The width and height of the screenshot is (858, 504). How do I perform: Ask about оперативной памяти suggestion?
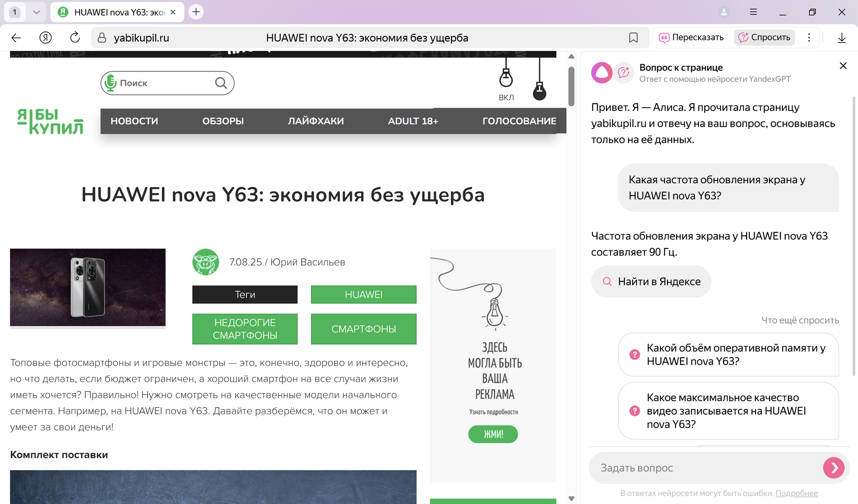click(x=728, y=354)
